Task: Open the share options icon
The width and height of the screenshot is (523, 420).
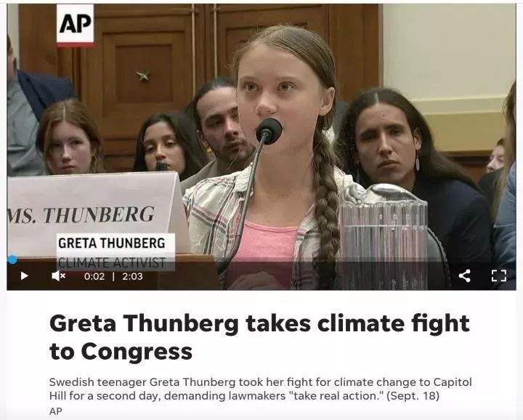Action: pos(465,275)
